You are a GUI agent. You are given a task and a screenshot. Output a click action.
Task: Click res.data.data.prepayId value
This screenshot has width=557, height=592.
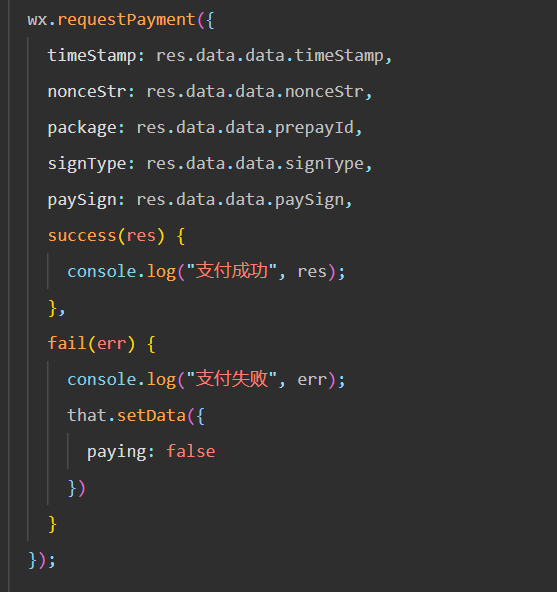pos(245,128)
